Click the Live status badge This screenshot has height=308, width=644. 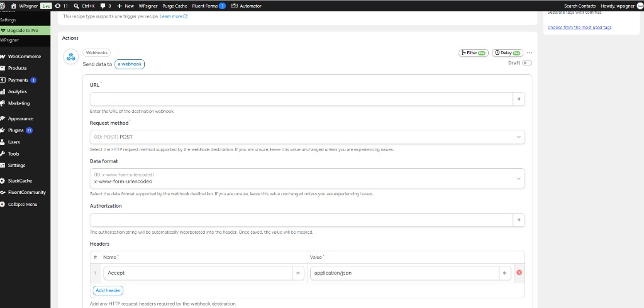45,6
